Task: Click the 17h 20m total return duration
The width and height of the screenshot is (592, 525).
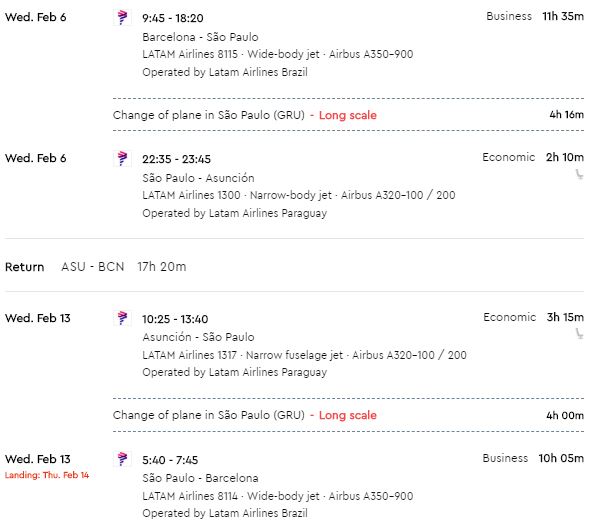Action: 162,267
